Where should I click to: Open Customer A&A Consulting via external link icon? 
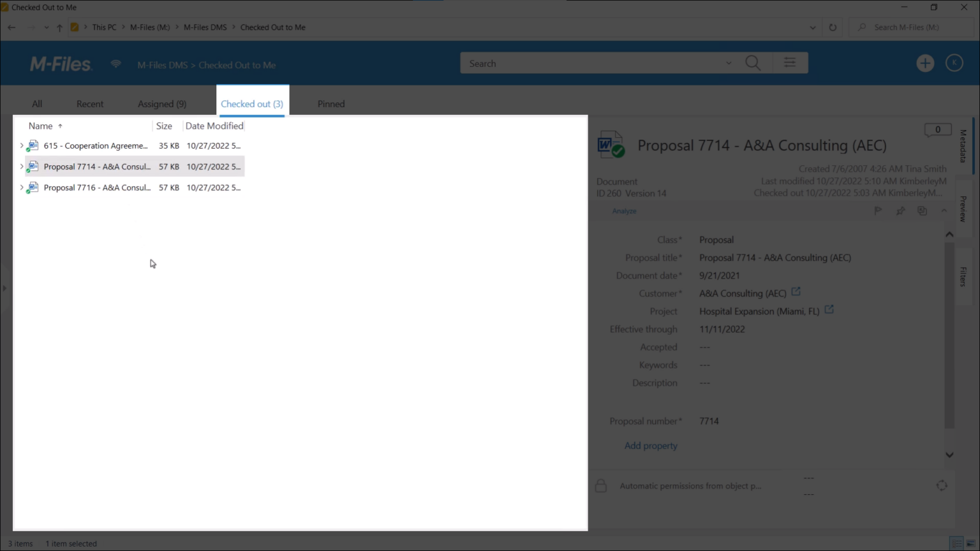click(796, 290)
